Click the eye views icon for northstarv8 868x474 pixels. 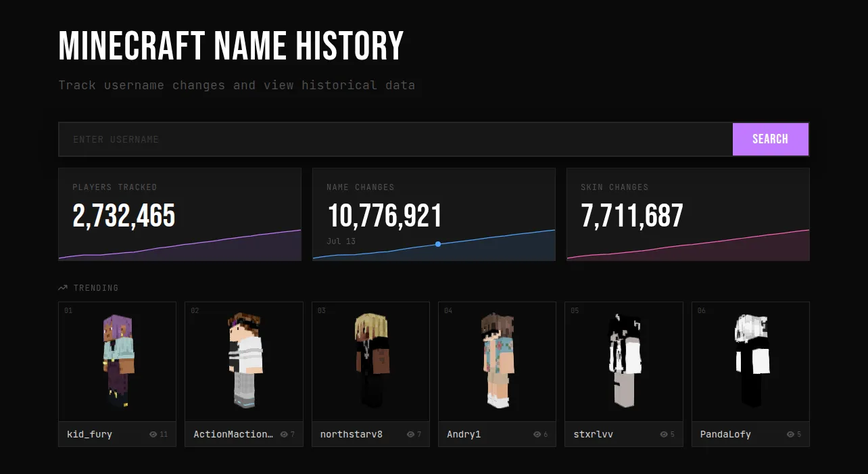click(x=410, y=435)
